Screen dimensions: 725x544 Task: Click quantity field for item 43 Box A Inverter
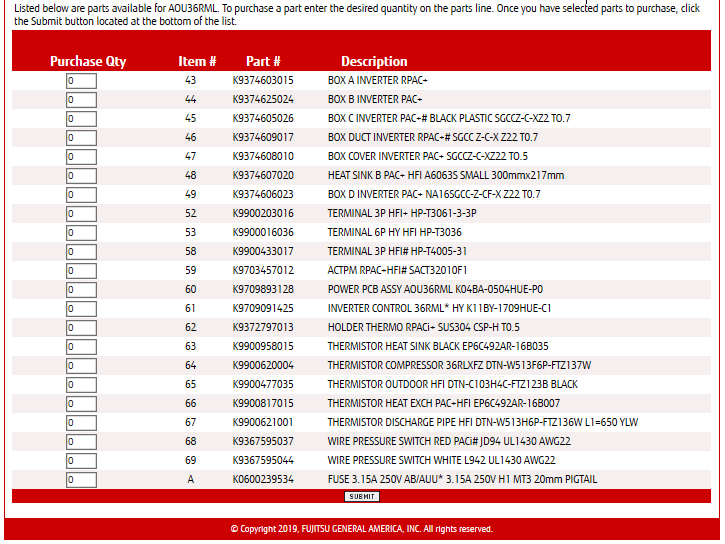(81, 80)
